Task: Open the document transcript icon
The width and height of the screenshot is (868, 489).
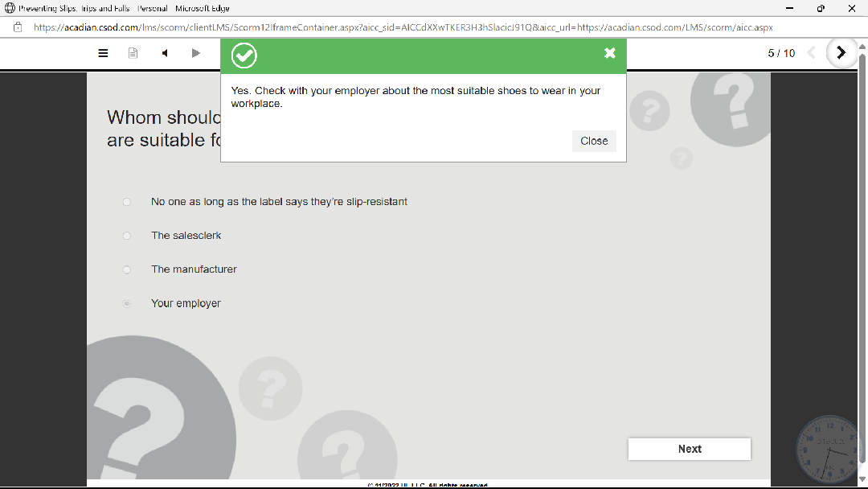Action: [x=133, y=53]
